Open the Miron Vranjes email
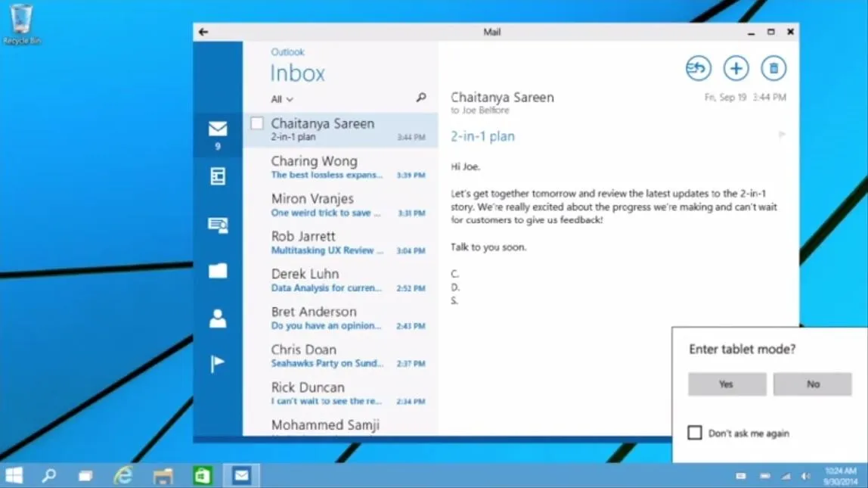 pos(340,204)
